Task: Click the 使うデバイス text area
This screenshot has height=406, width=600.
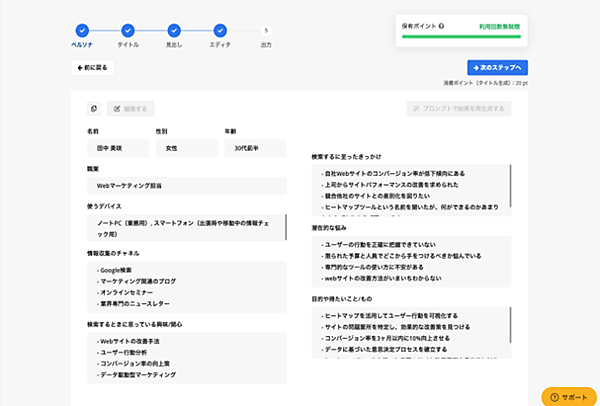Action: click(185, 228)
